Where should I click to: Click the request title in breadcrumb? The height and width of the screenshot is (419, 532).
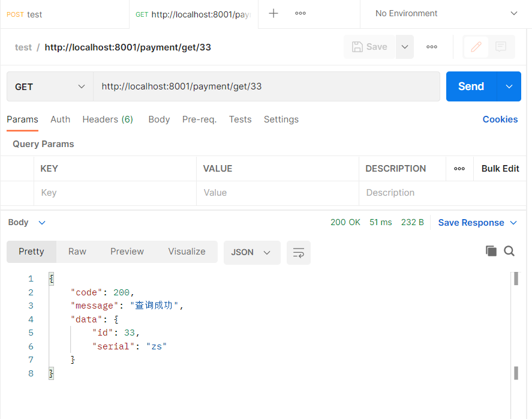(128, 47)
